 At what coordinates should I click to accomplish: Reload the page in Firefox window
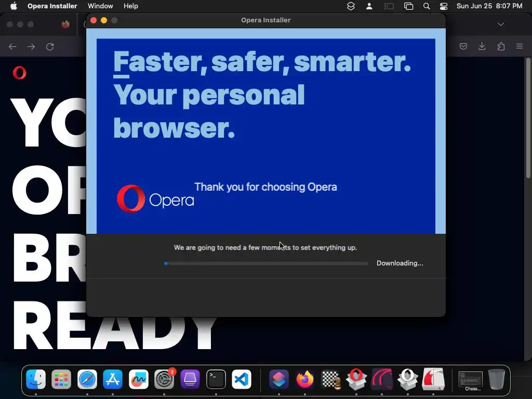[x=50, y=46]
